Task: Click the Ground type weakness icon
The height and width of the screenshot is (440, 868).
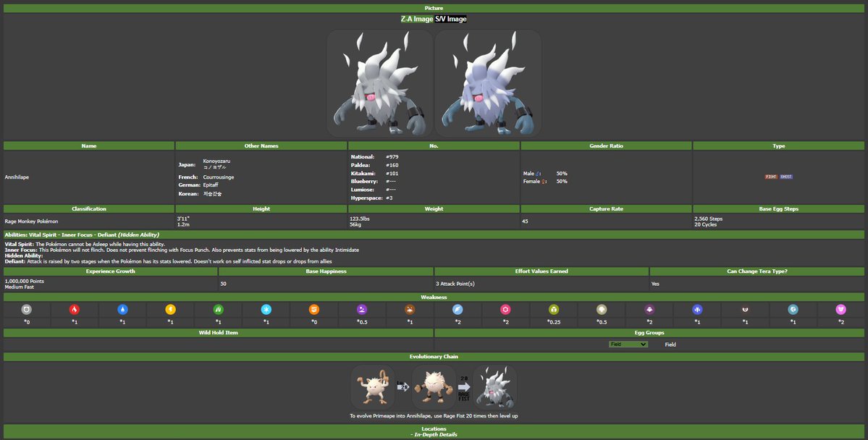Action: point(410,310)
